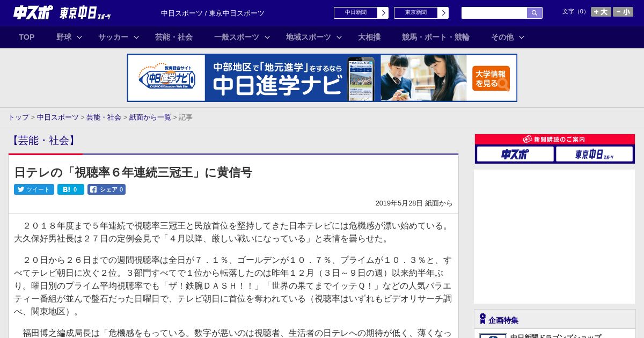This screenshot has width=644, height=338.
Task: Go to トップ breadcrumb link
Action: (18, 117)
